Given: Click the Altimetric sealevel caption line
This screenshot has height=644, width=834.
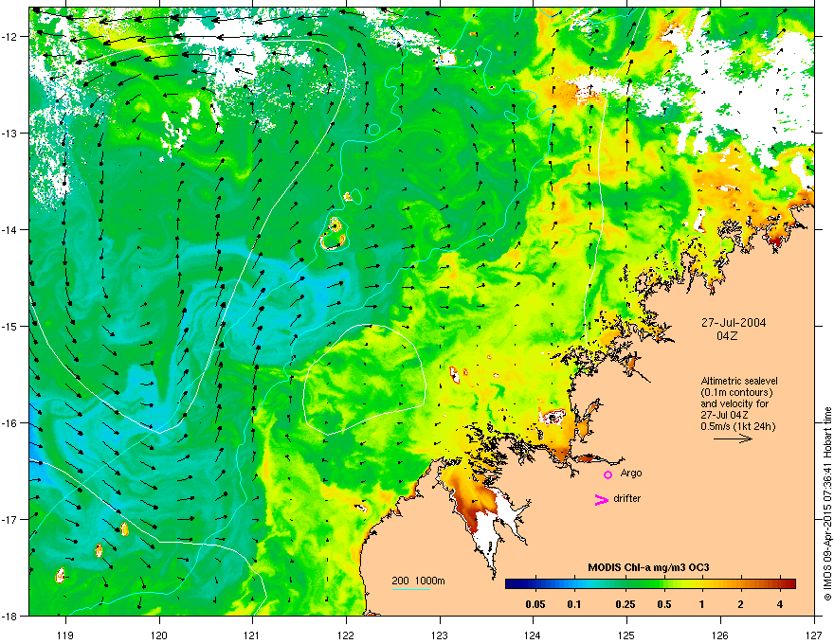Looking at the screenshot, I should [739, 381].
